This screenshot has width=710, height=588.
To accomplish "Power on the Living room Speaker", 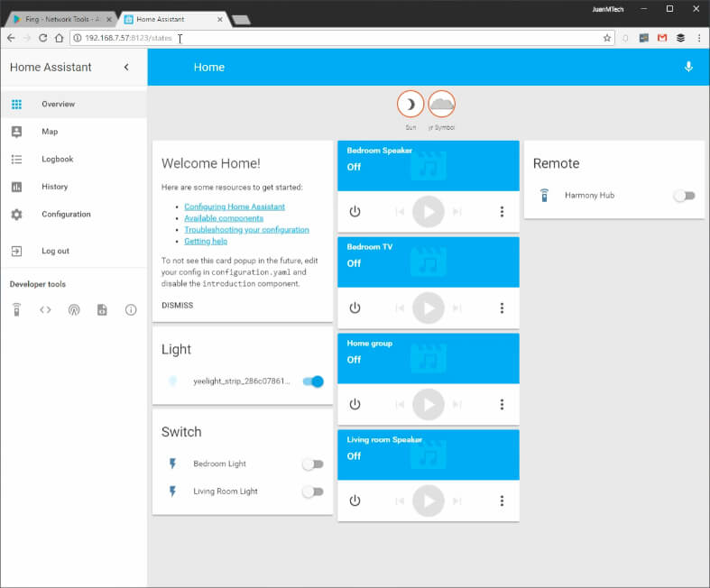I will click(x=355, y=501).
